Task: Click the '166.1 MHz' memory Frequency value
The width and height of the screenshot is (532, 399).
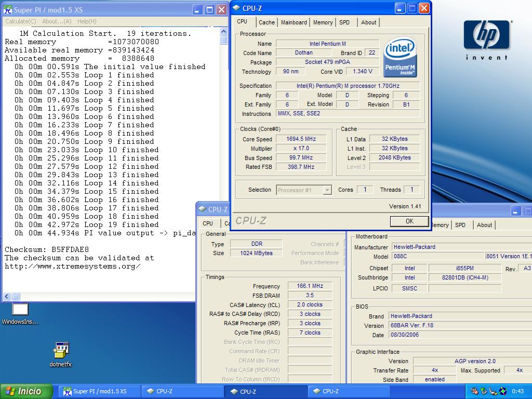Action: click(310, 286)
